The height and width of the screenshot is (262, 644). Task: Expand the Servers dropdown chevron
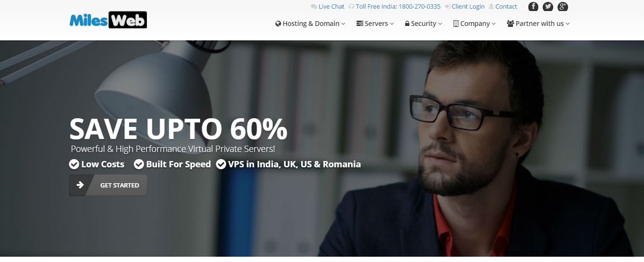[392, 24]
